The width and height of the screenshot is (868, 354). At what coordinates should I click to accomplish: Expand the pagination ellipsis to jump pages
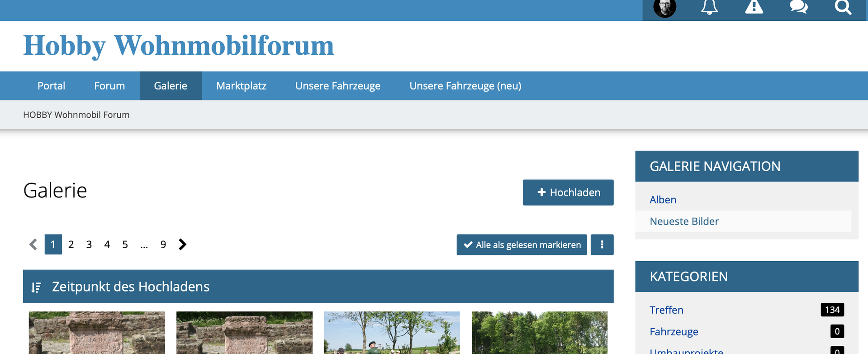point(144,244)
